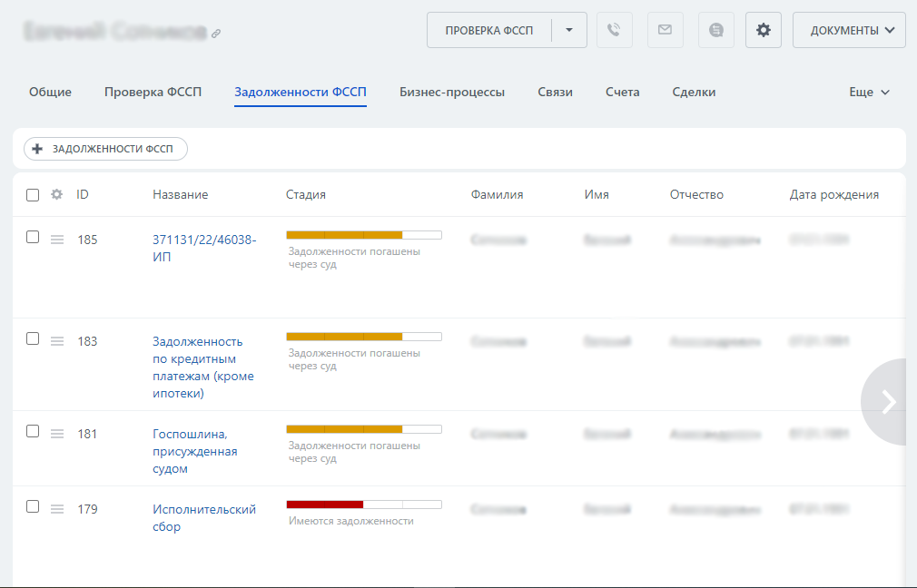Toggle the select-all checkbox in table header

(x=33, y=194)
